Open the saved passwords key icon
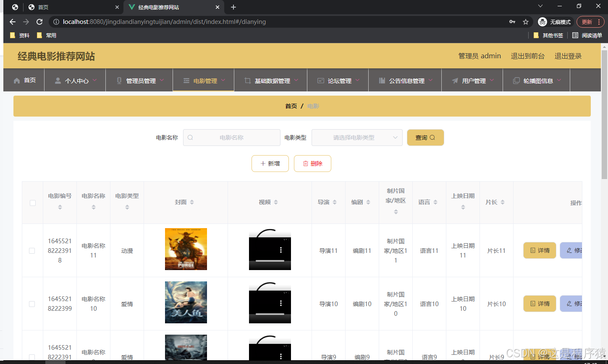The image size is (608, 364). (x=512, y=22)
